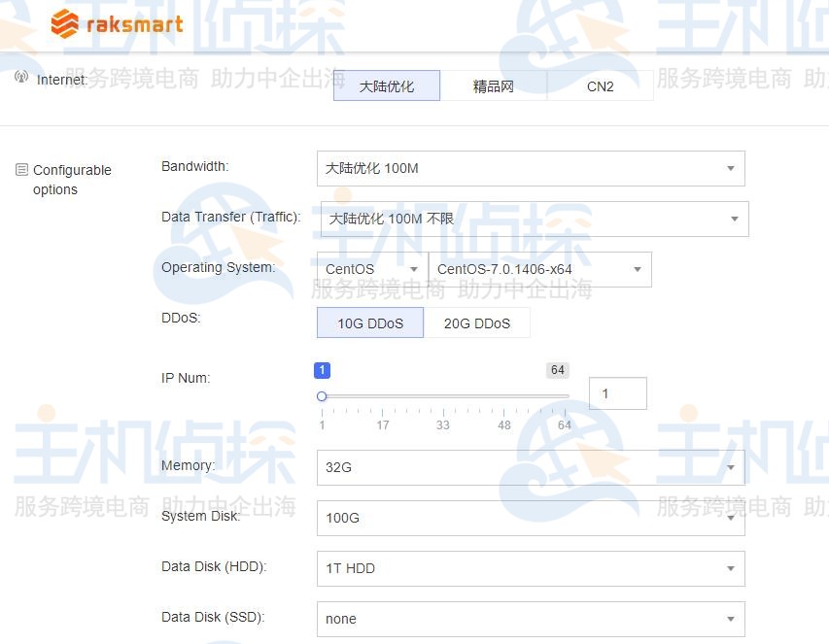The image size is (829, 644).
Task: Click the DDoS label
Action: (x=181, y=318)
